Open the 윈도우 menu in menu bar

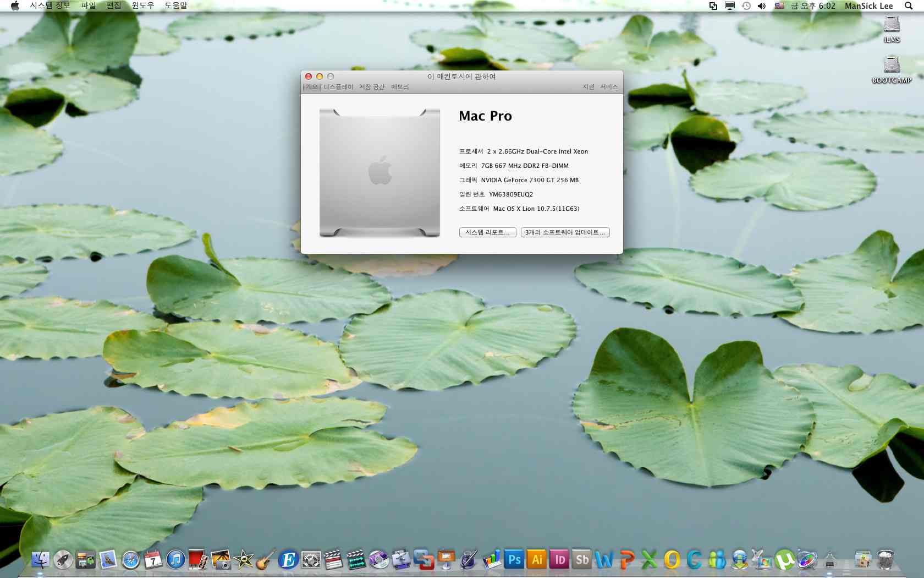click(143, 6)
